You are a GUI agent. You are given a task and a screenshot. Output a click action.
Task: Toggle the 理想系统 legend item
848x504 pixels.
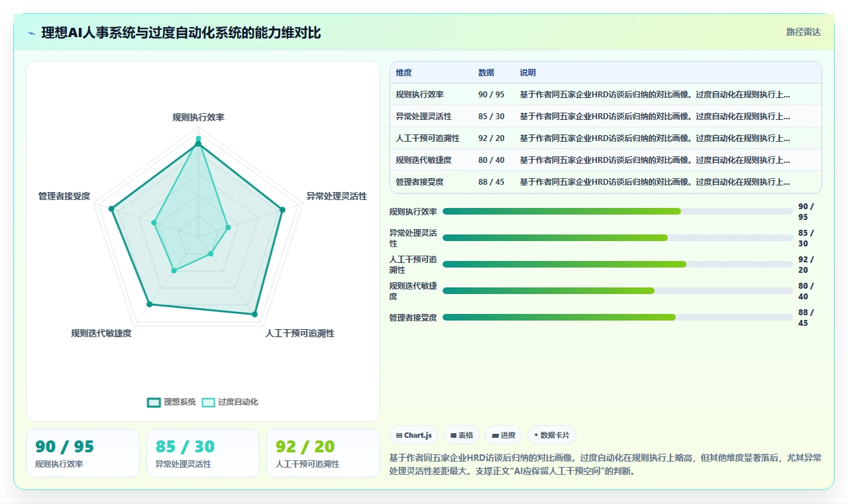click(x=172, y=402)
